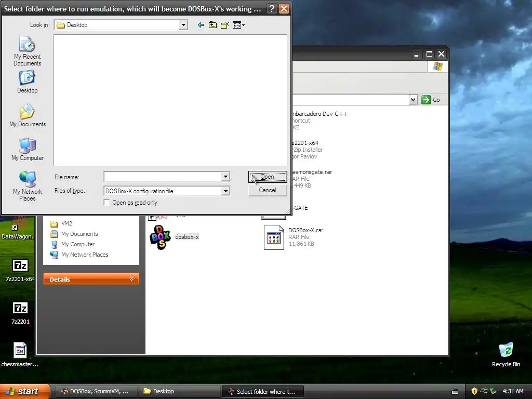Click the Cancel button in dialog
532x399 pixels.
click(268, 190)
